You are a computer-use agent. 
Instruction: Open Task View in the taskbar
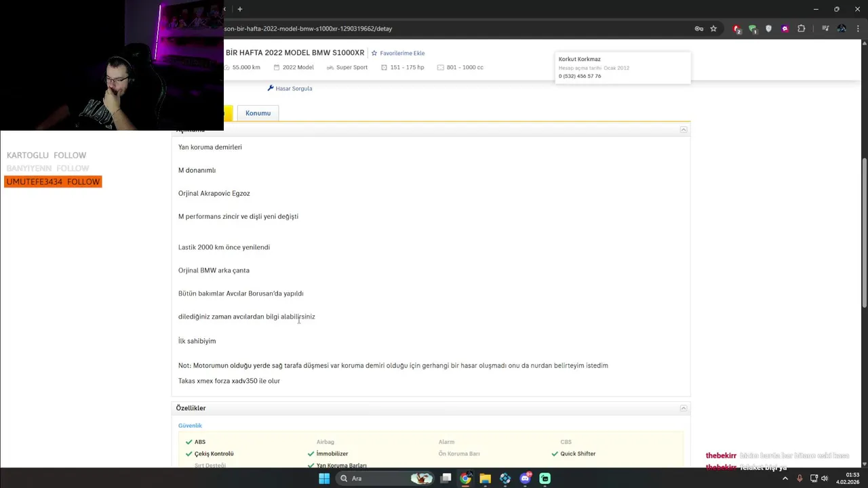point(446,479)
